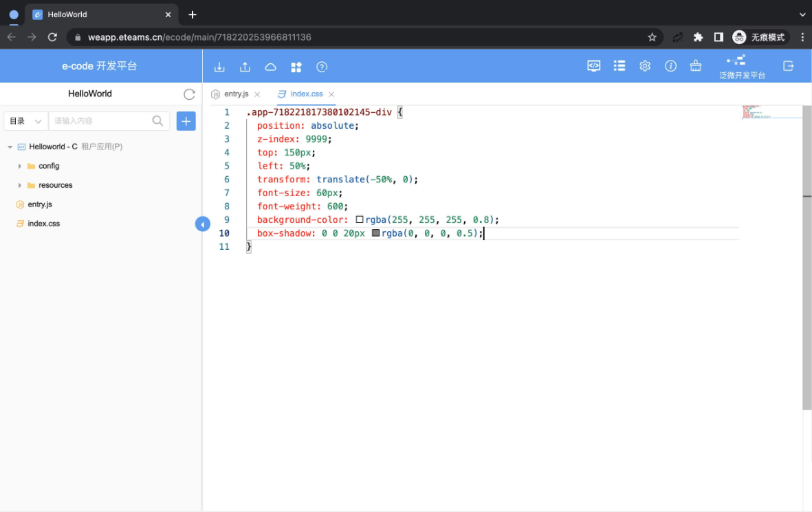Click the HelloWorld browser tab
The width and height of the screenshot is (812, 512).
[x=102, y=14]
